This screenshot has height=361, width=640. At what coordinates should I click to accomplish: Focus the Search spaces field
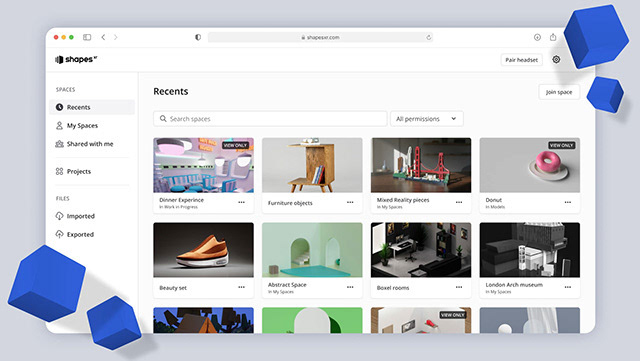click(270, 119)
